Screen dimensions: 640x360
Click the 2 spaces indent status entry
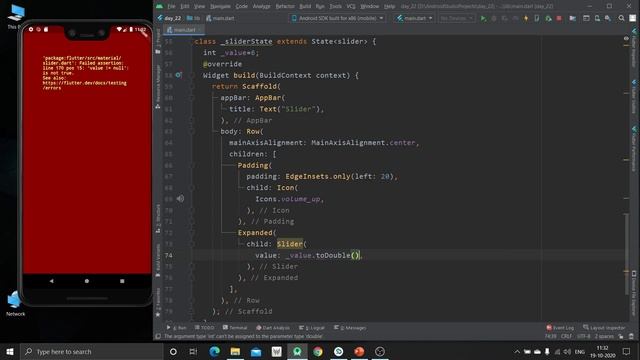point(604,336)
